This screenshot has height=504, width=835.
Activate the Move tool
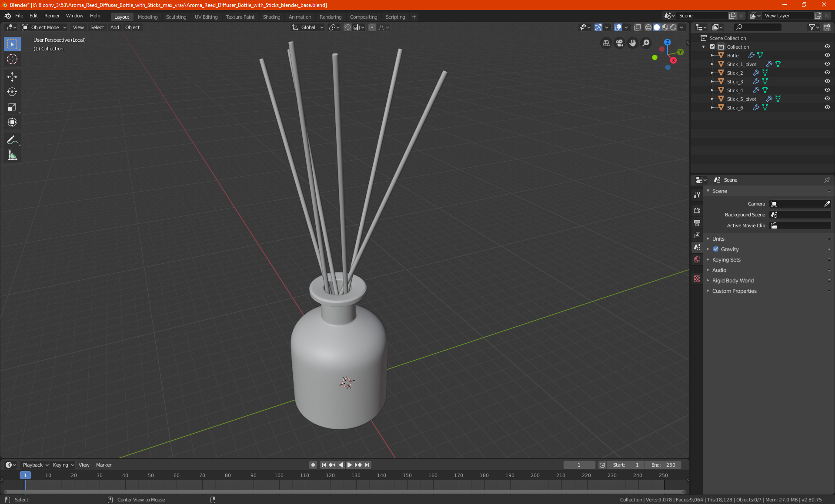pyautogui.click(x=12, y=77)
